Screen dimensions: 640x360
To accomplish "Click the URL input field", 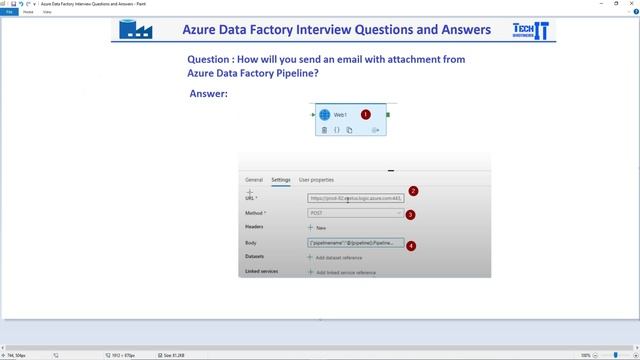I will tap(356, 198).
